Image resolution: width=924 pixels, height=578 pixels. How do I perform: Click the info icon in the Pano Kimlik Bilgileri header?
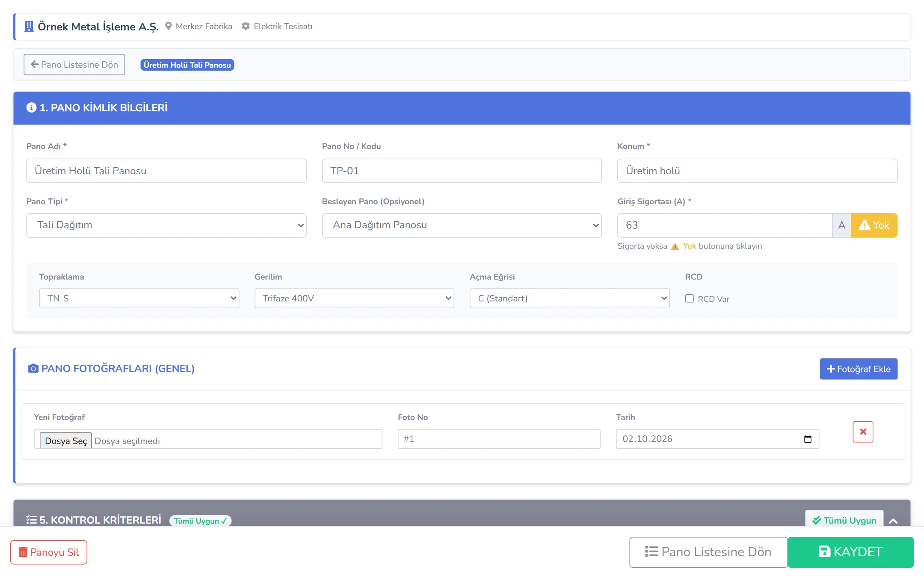click(31, 107)
